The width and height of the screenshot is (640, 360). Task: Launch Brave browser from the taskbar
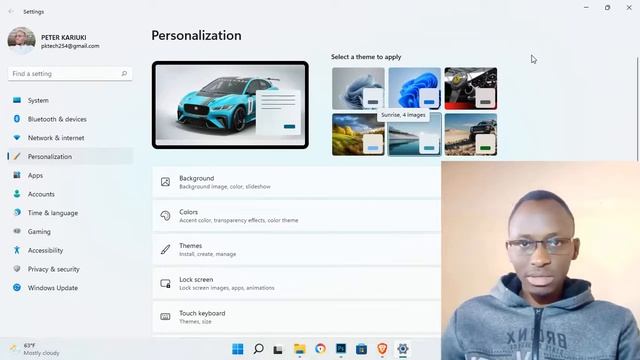coord(382,349)
